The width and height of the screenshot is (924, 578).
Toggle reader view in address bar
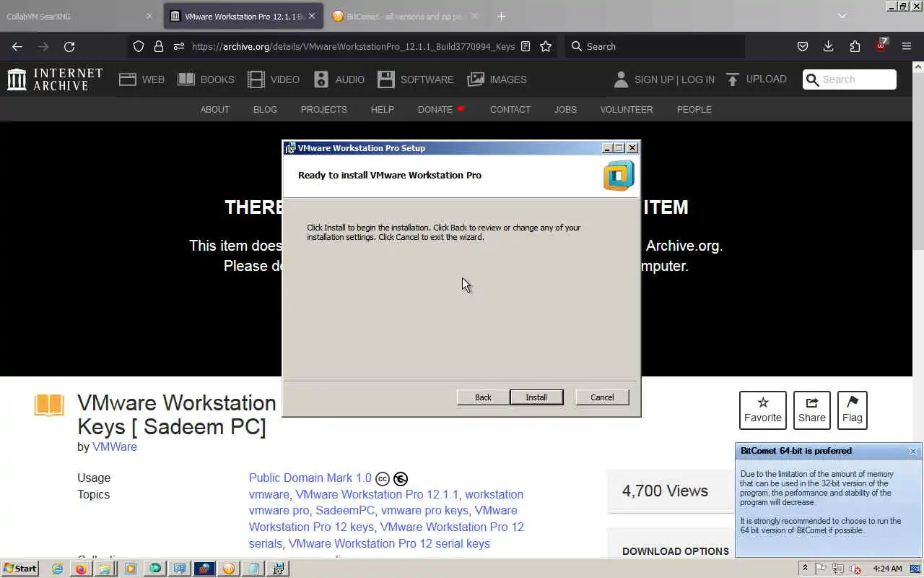click(x=526, y=46)
